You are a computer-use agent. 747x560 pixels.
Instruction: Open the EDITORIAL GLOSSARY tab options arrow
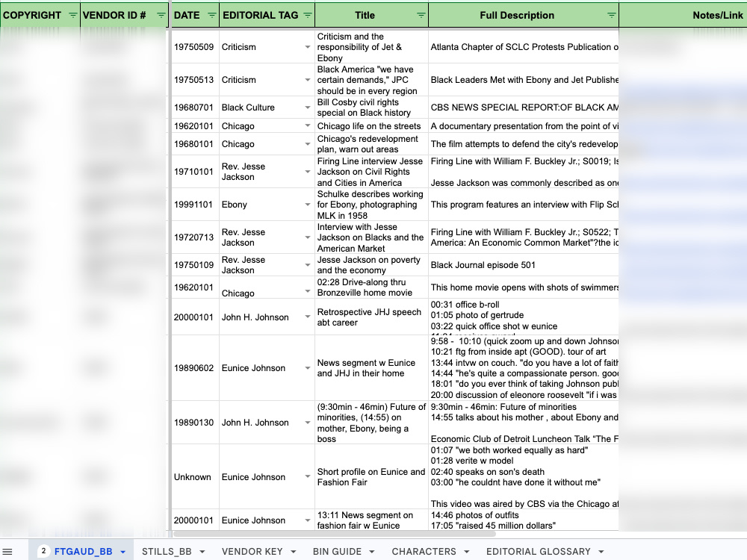(601, 552)
